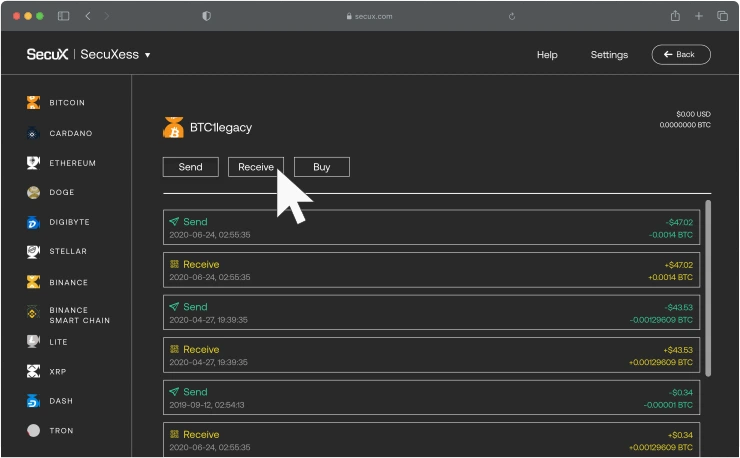Click the Receive button

256,167
